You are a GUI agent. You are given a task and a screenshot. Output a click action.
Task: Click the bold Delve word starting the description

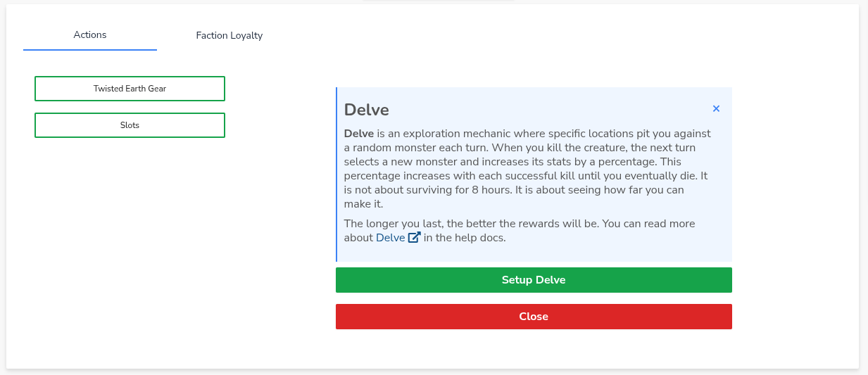pyautogui.click(x=358, y=134)
